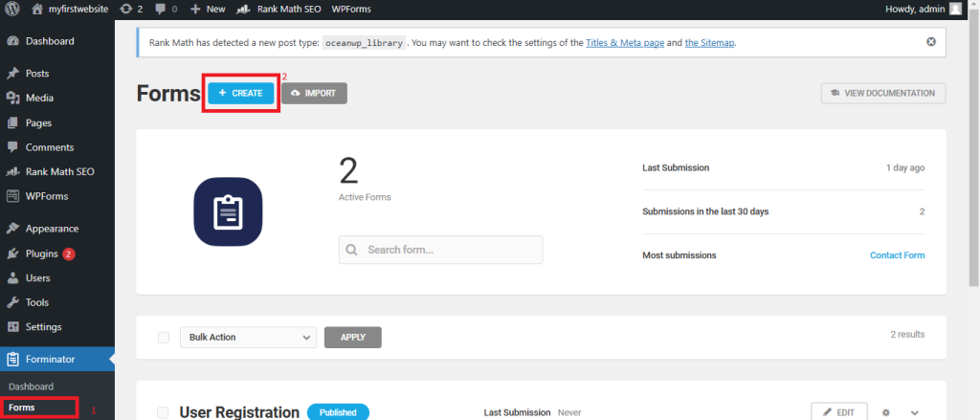Click the Import button
This screenshot has width=980, height=420.
(x=314, y=93)
